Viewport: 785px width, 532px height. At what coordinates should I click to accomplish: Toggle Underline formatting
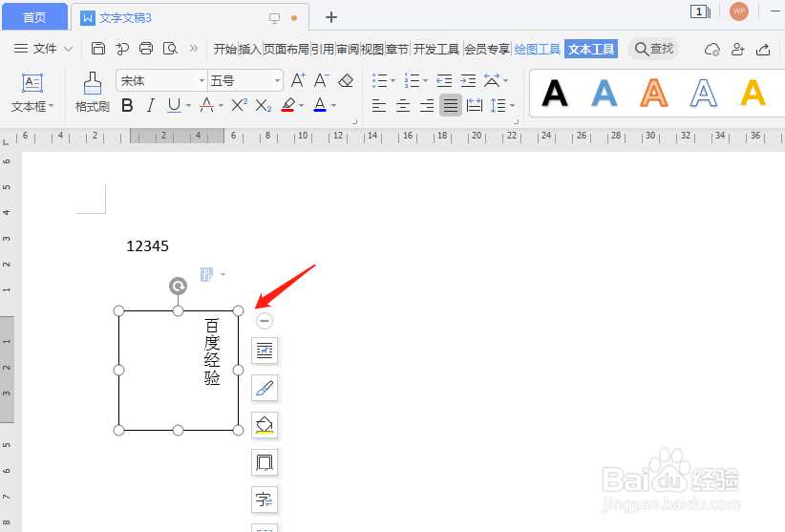tap(174, 106)
